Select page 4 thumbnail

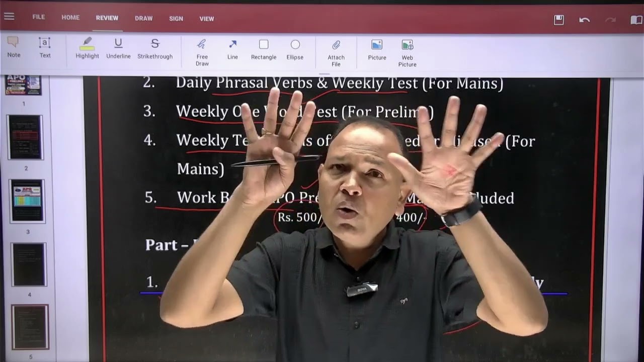(29, 264)
